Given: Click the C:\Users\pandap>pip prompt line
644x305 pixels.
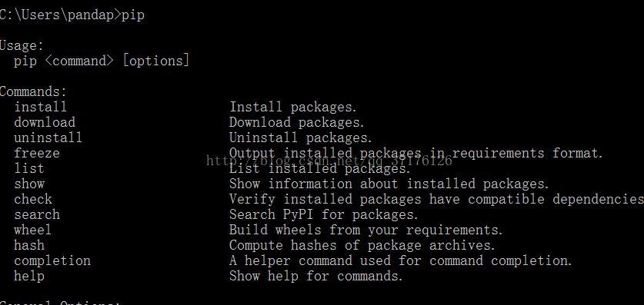Looking at the screenshot, I should tap(72, 15).
